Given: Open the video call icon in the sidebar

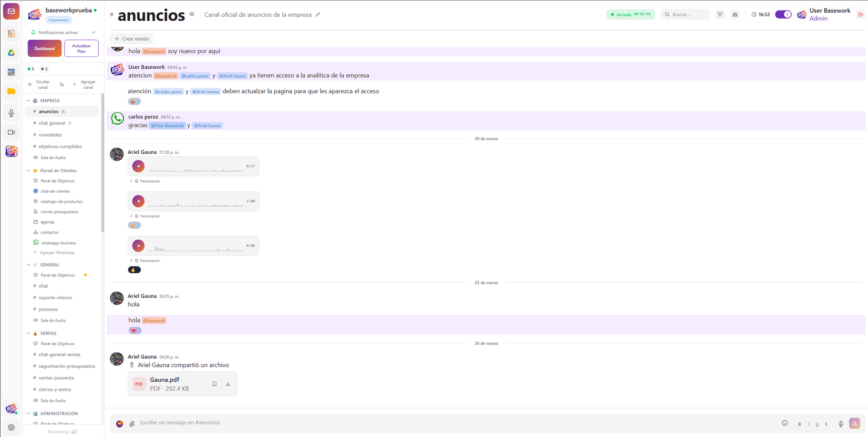Looking at the screenshot, I should point(11,132).
